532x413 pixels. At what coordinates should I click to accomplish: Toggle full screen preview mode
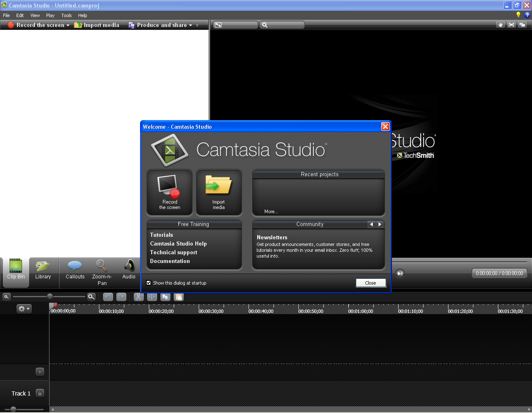point(512,25)
